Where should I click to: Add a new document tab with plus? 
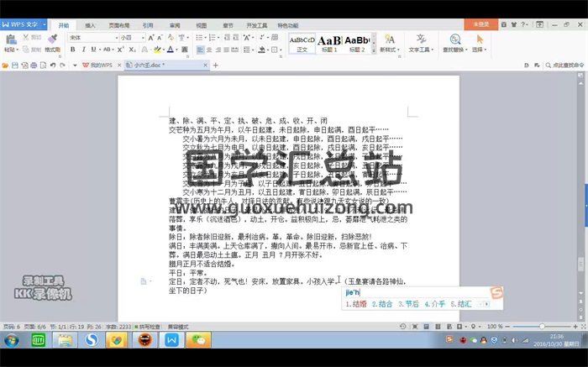216,66
